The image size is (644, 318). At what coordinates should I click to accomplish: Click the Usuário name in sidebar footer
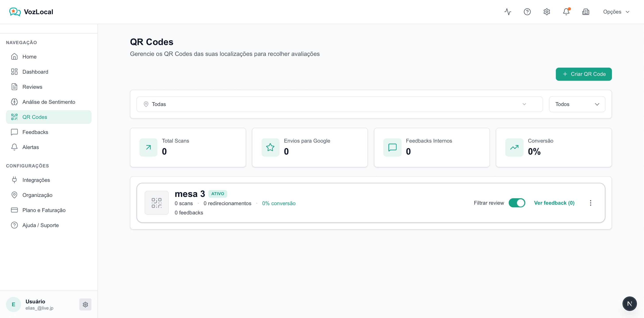35,301
